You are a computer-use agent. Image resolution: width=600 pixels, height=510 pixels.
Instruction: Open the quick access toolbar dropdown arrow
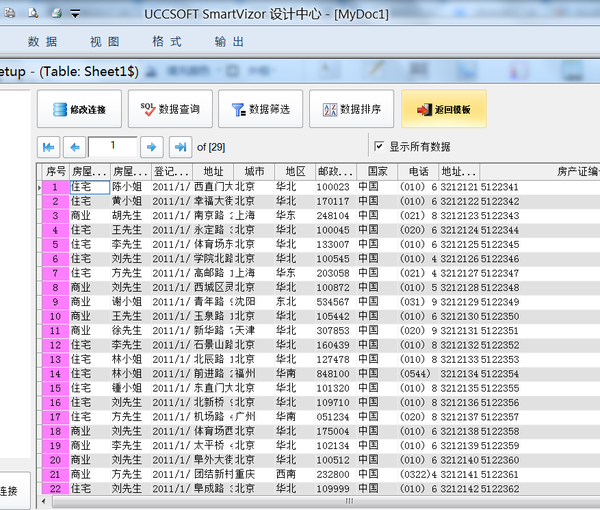pyautogui.click(x=75, y=14)
